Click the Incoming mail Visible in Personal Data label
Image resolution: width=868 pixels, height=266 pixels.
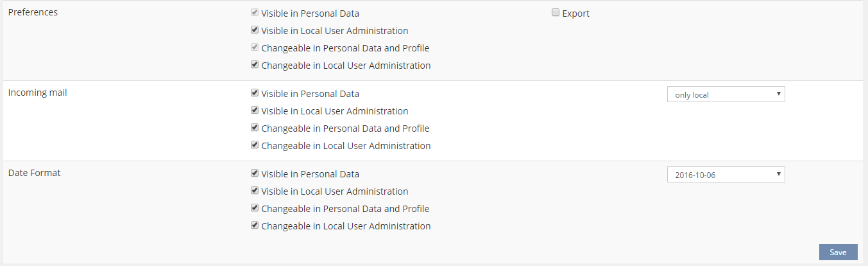click(310, 94)
